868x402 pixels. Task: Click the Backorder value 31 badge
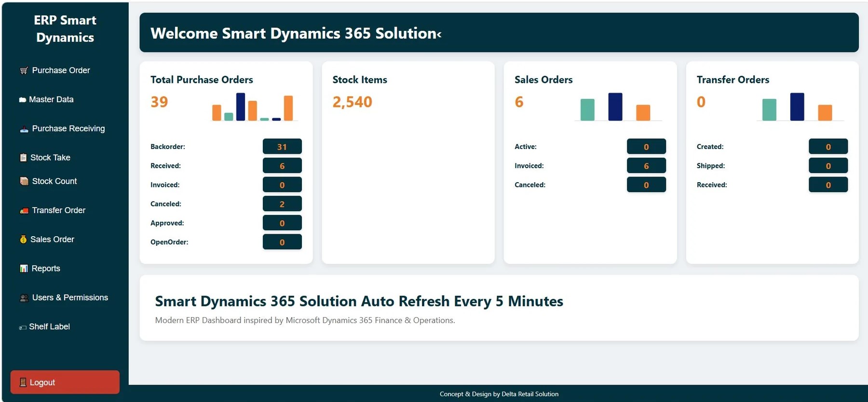point(282,147)
